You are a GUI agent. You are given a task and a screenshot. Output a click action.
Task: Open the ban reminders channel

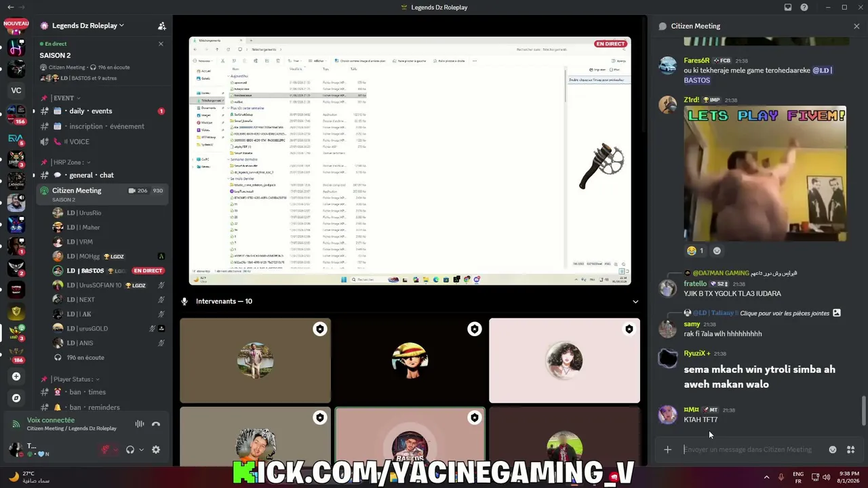pos(102,407)
